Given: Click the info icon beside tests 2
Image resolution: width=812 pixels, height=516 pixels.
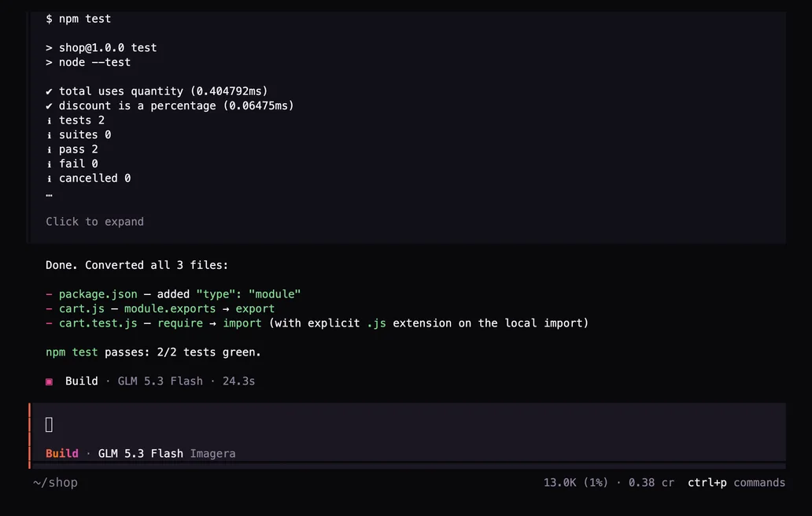Looking at the screenshot, I should (x=50, y=120).
